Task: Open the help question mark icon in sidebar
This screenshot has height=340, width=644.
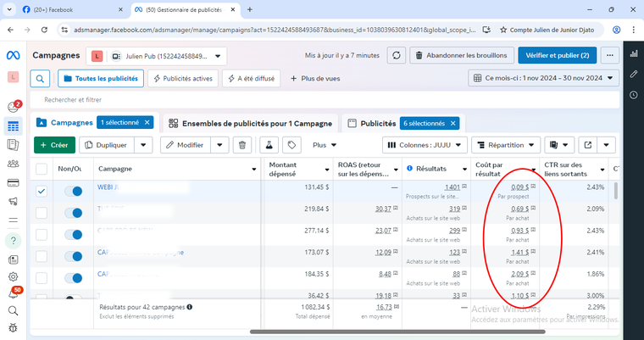Action: click(x=14, y=240)
